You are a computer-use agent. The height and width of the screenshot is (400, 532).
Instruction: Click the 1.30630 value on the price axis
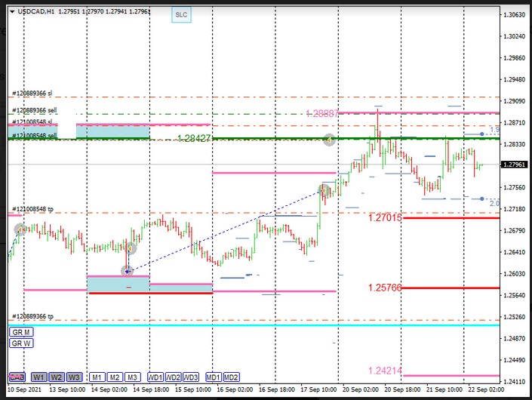[514, 14]
